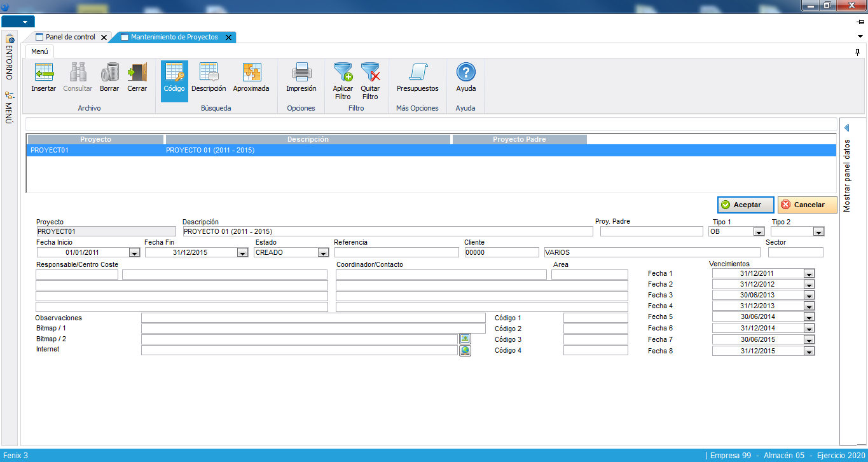Open the Ayuda help icon
Image resolution: width=868 pixels, height=462 pixels.
pyautogui.click(x=465, y=73)
